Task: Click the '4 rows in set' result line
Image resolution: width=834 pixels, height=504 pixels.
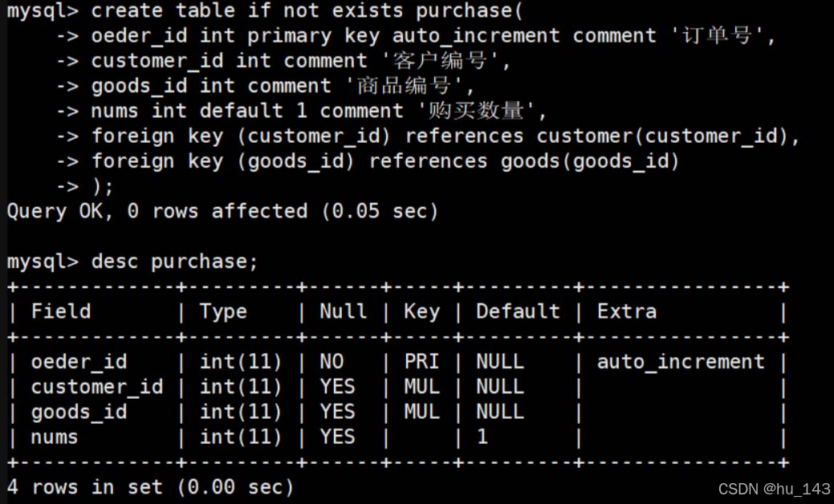Action: point(150,487)
